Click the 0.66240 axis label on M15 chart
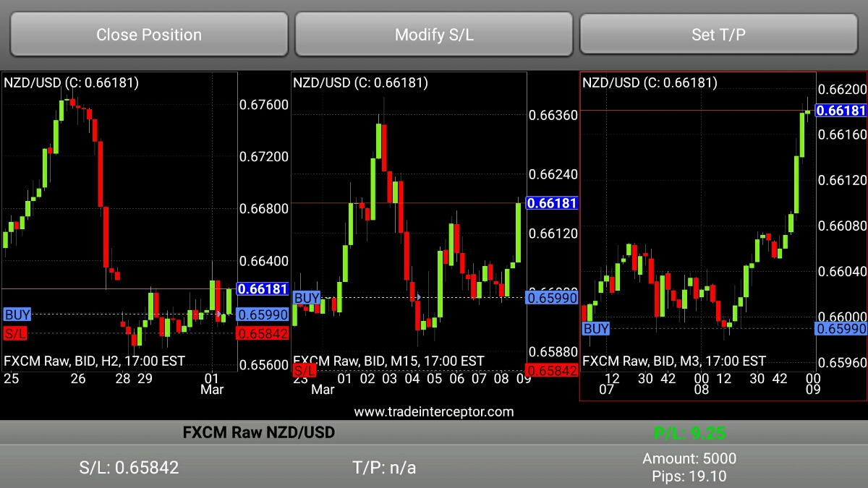868x488 pixels. tap(553, 174)
